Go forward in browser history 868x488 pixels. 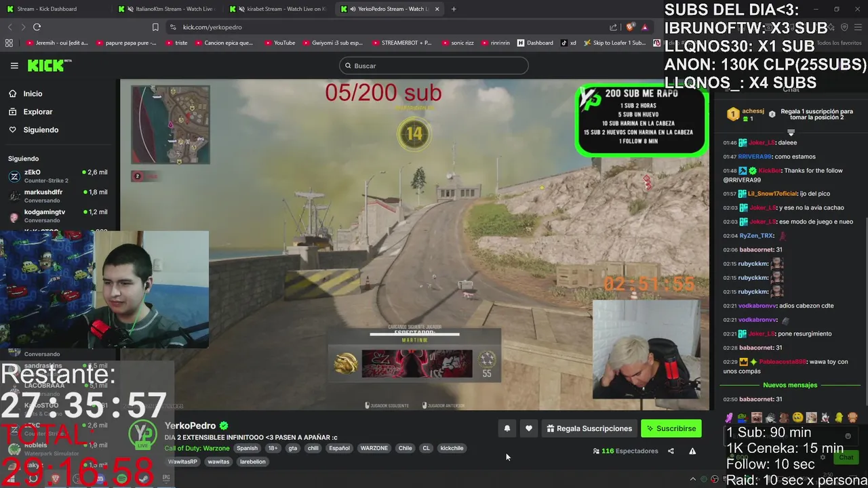(x=23, y=27)
